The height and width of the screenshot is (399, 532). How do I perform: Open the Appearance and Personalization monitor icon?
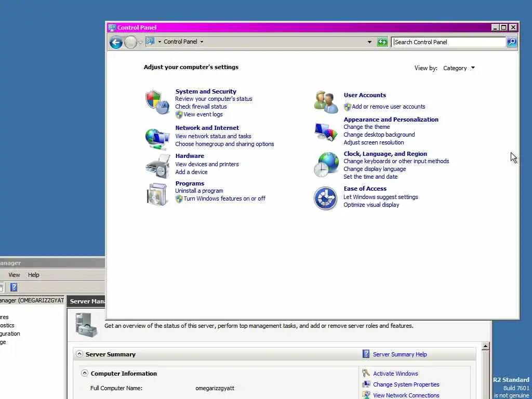pyautogui.click(x=326, y=132)
